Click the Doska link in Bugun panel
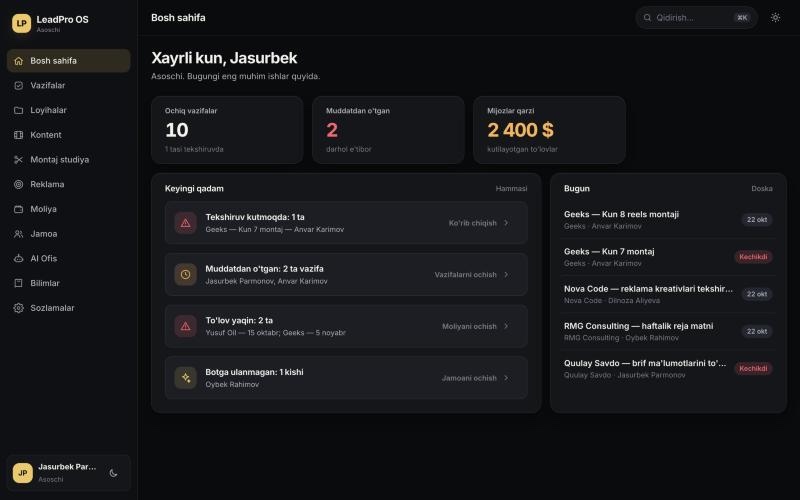The height and width of the screenshot is (500, 800). click(762, 189)
